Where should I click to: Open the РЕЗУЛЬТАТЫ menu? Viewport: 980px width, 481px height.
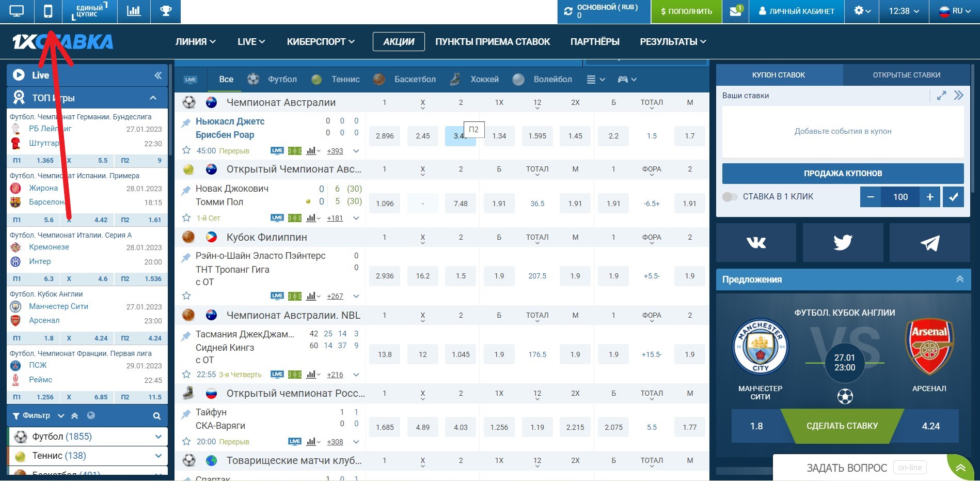673,42
